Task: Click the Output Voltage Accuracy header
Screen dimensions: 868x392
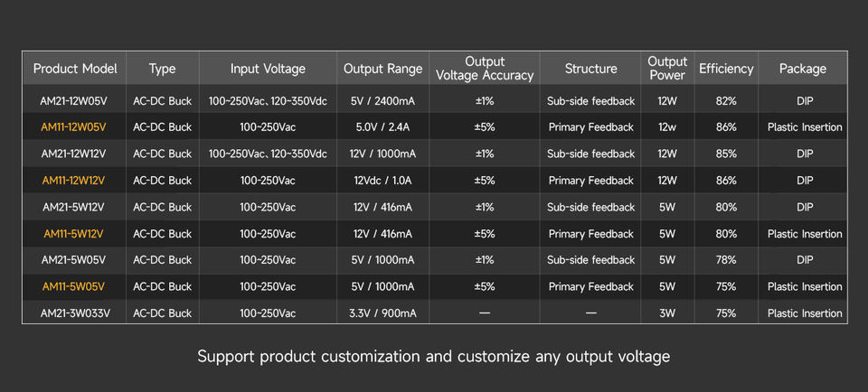Action: [485, 69]
